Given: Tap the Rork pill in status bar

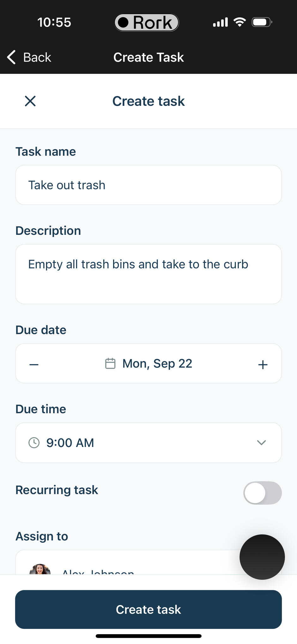Looking at the screenshot, I should pyautogui.click(x=147, y=22).
